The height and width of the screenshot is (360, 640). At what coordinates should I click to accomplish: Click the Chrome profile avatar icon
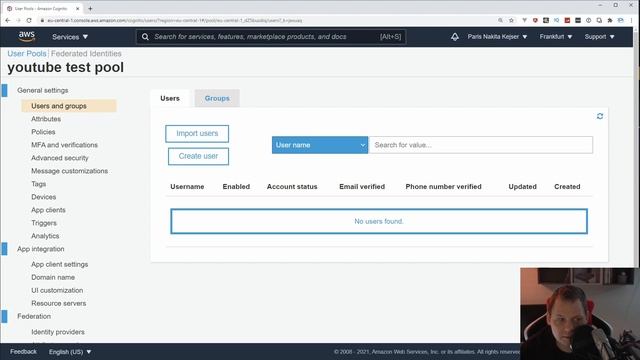tap(620, 20)
